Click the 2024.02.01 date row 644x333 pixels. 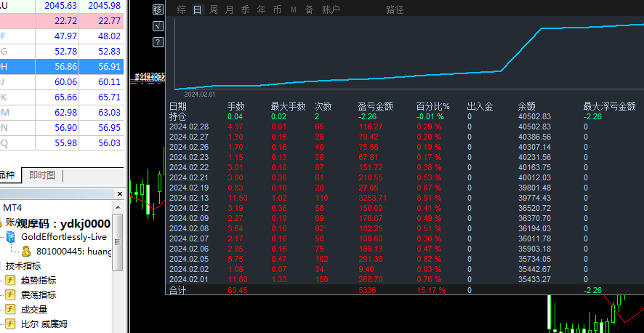click(x=189, y=280)
